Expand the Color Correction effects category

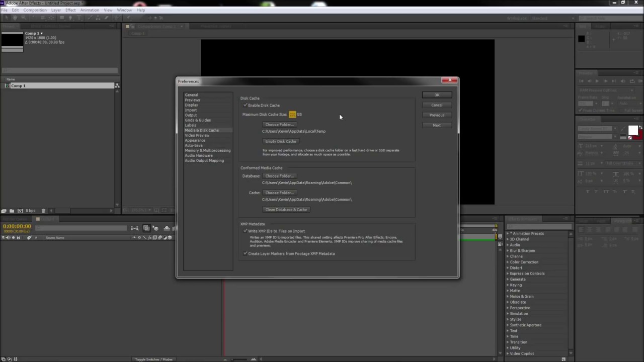pyautogui.click(x=508, y=262)
